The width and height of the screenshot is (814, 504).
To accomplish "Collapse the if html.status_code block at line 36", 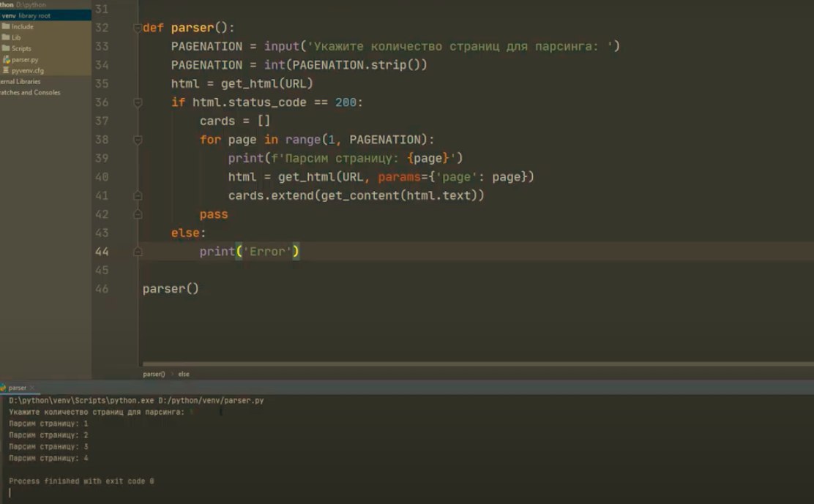I will click(138, 102).
